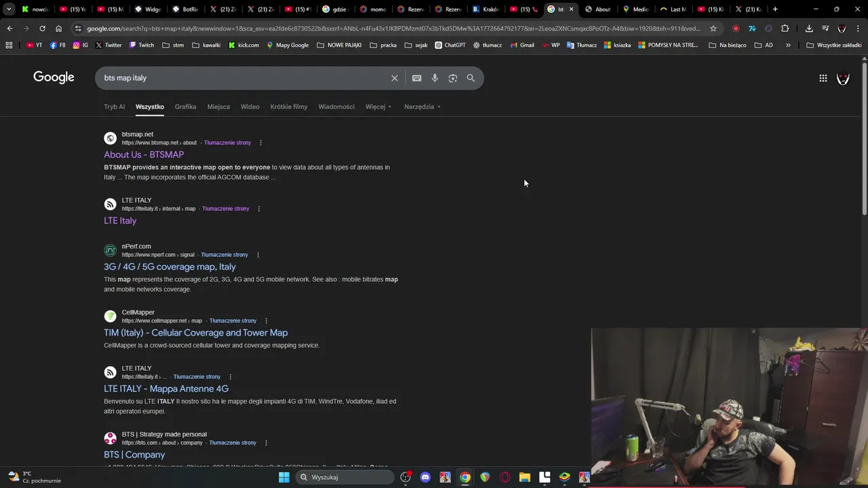Open the Twitch bookmark

point(141,45)
